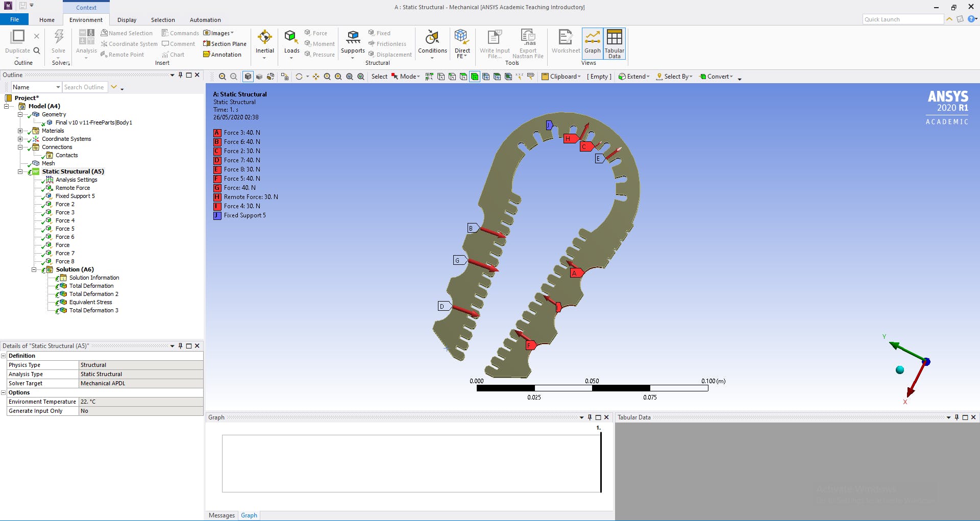Click the red Force 3 legend swatch A

point(217,133)
